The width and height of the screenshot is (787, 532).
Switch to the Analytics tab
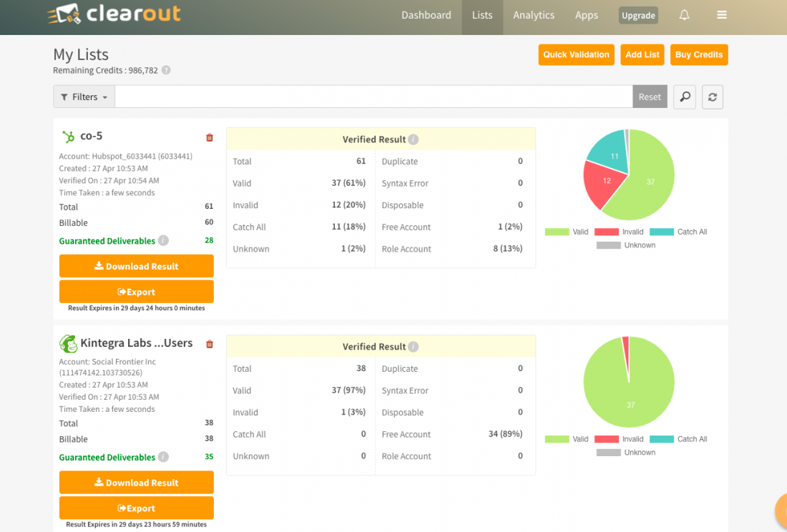[x=533, y=15]
